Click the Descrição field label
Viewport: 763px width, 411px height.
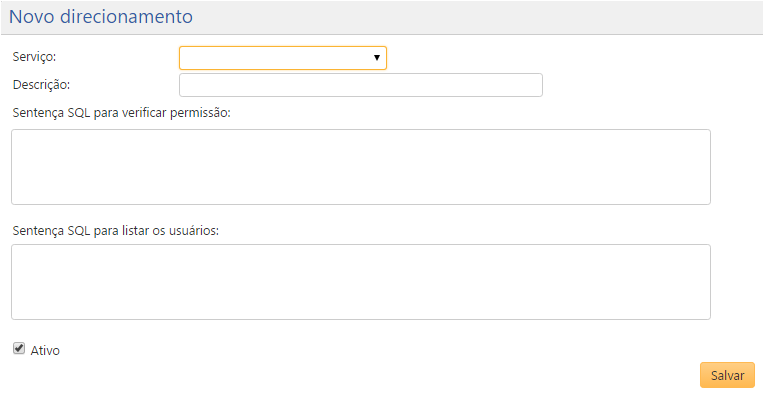[x=41, y=84]
